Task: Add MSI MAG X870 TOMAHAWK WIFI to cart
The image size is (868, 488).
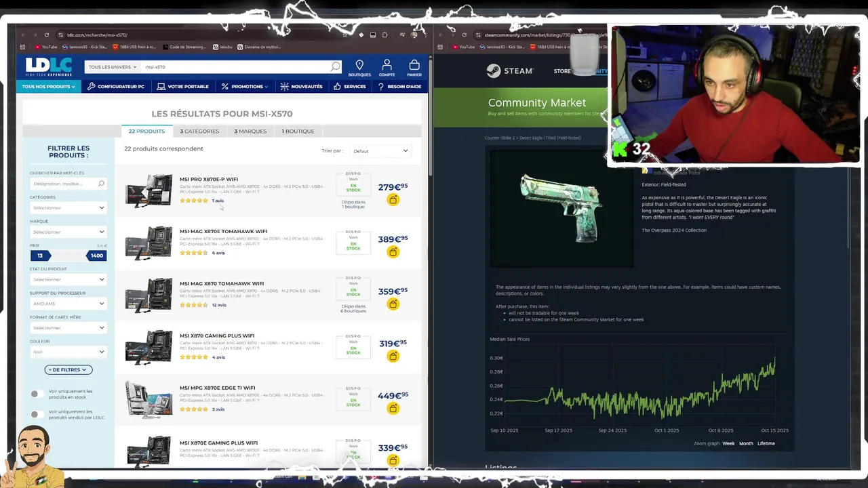Action: pos(393,304)
